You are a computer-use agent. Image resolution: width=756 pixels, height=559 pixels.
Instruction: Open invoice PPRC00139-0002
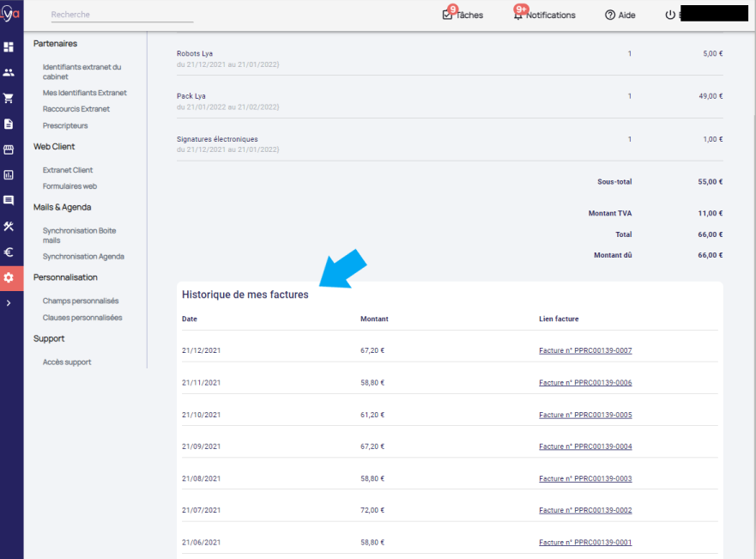coord(585,510)
